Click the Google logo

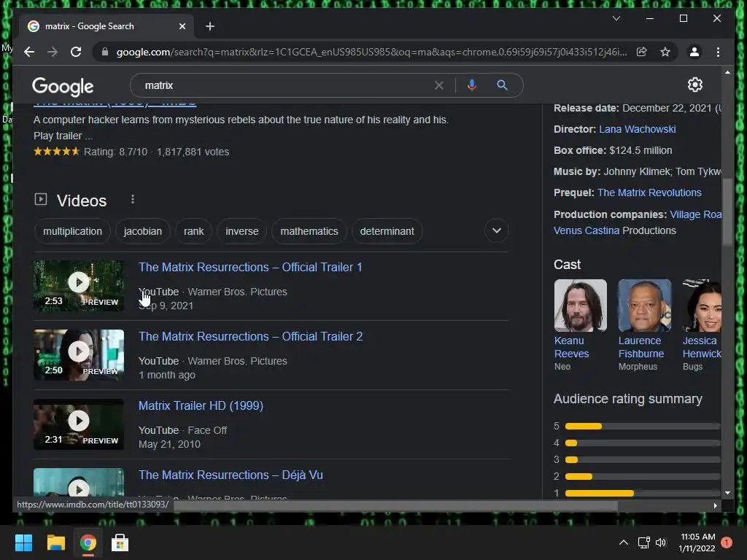click(63, 86)
